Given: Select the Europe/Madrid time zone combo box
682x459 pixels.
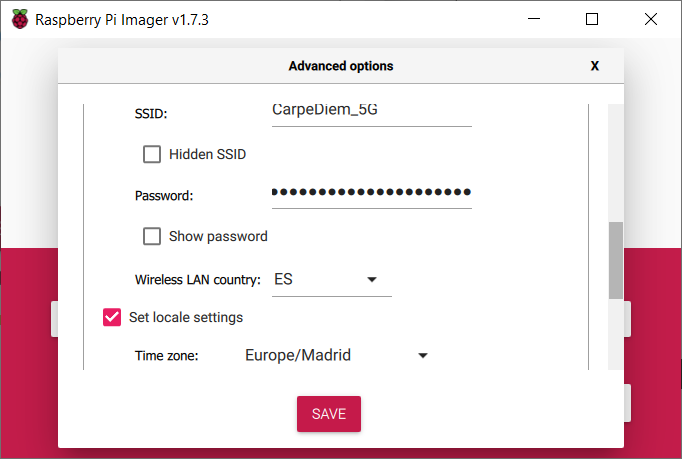Looking at the screenshot, I should point(337,355).
